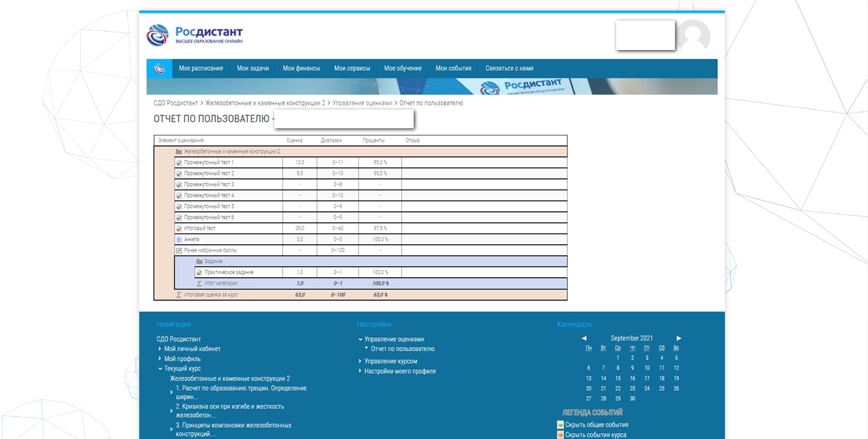Click Управление оценками in the breadcrumb

[362, 103]
